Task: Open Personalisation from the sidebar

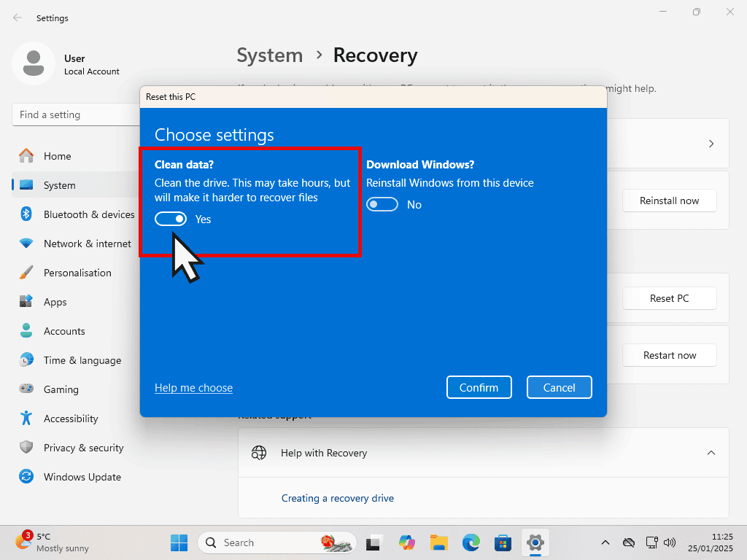Action: (x=77, y=273)
